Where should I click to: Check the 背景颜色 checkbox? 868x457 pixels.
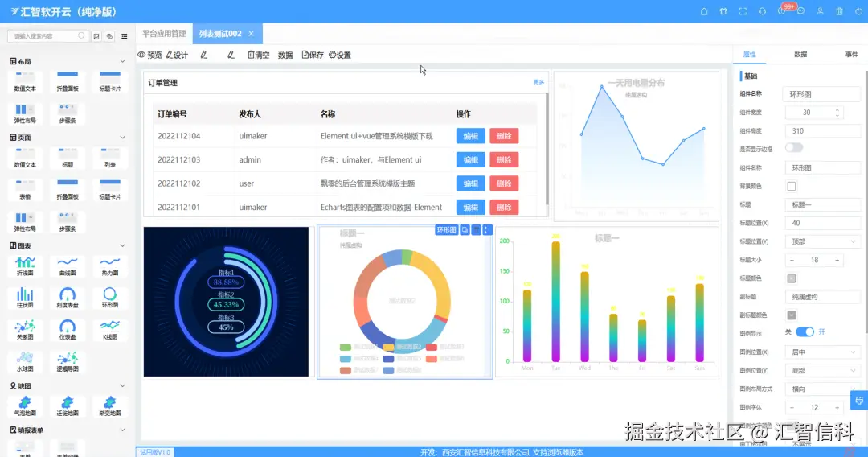pos(792,186)
